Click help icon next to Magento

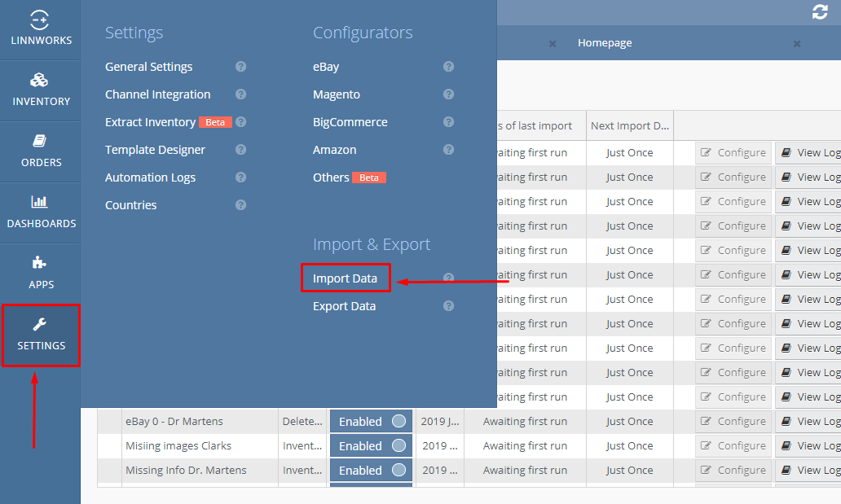tap(448, 94)
